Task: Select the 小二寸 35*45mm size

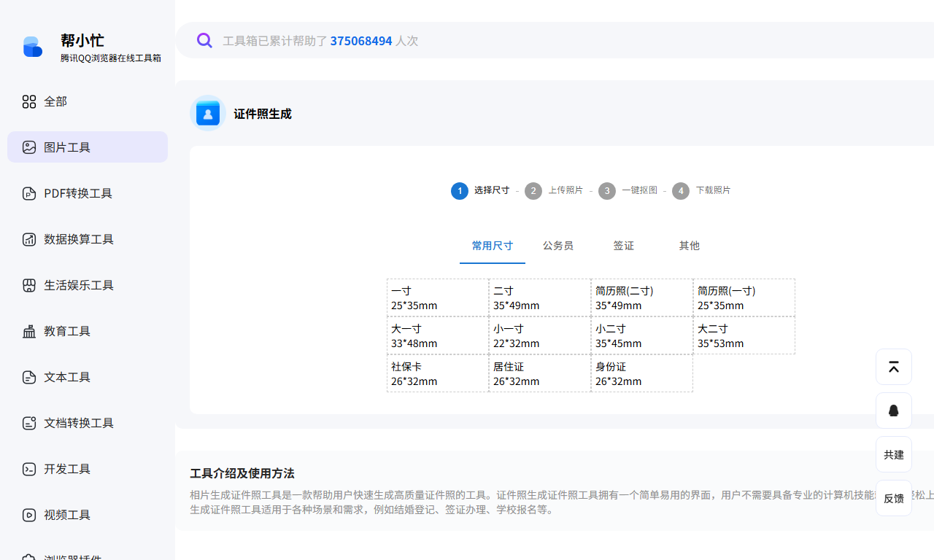Action: (642, 335)
